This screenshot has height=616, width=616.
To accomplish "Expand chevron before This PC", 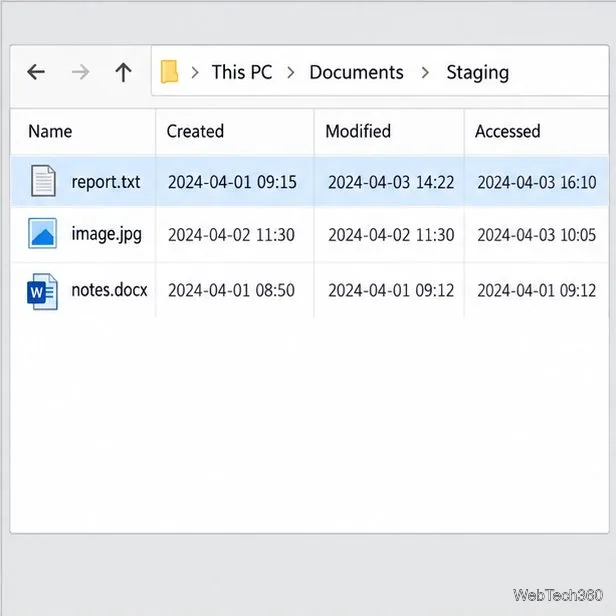I will [x=194, y=72].
